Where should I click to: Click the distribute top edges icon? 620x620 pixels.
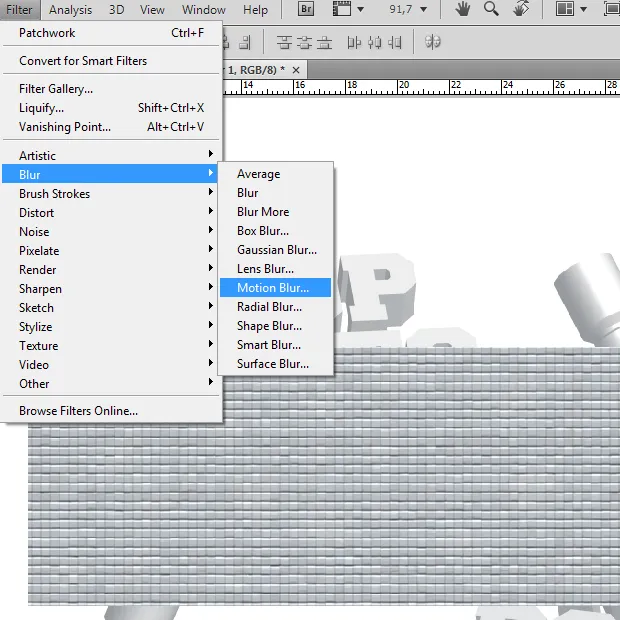pyautogui.click(x=284, y=42)
